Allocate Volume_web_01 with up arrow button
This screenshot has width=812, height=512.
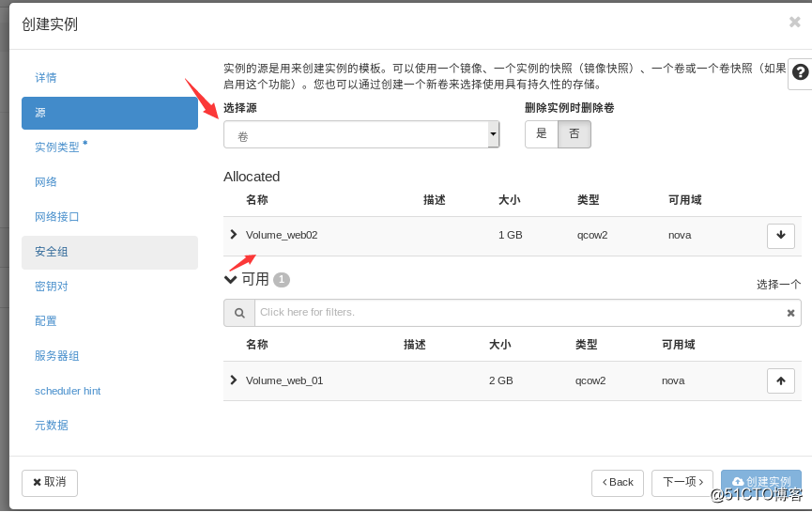click(x=780, y=380)
